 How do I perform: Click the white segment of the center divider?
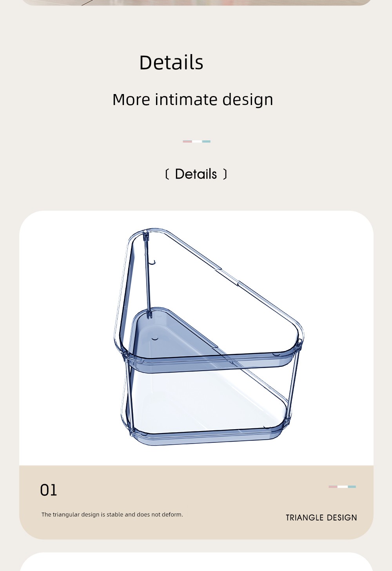coord(197,141)
